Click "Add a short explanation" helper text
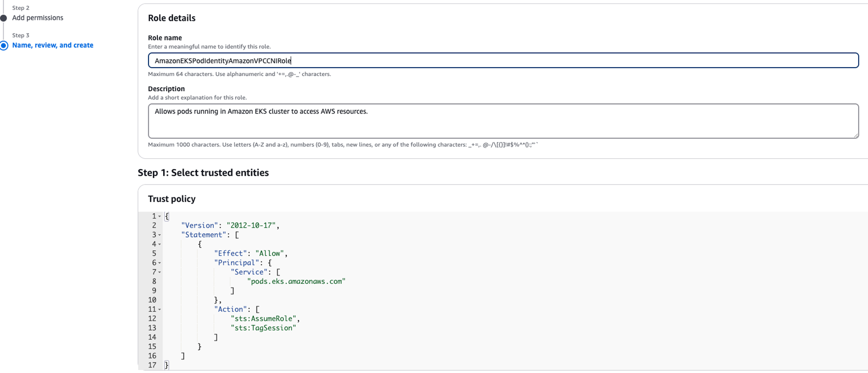 [x=197, y=97]
